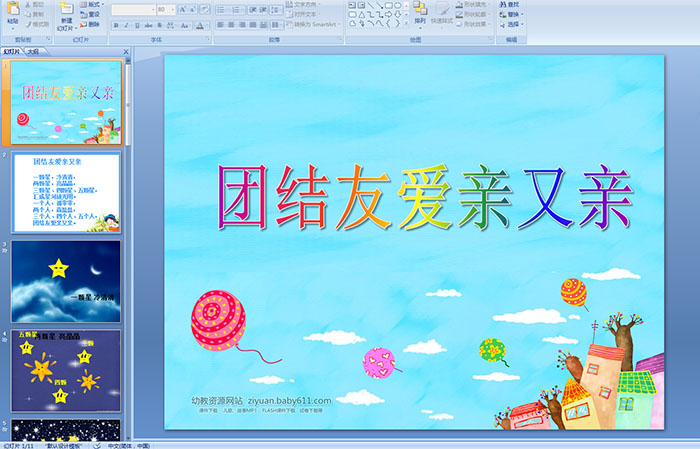The width and height of the screenshot is (700, 449).
Task: Open the font name combo box
Action: 133,9
